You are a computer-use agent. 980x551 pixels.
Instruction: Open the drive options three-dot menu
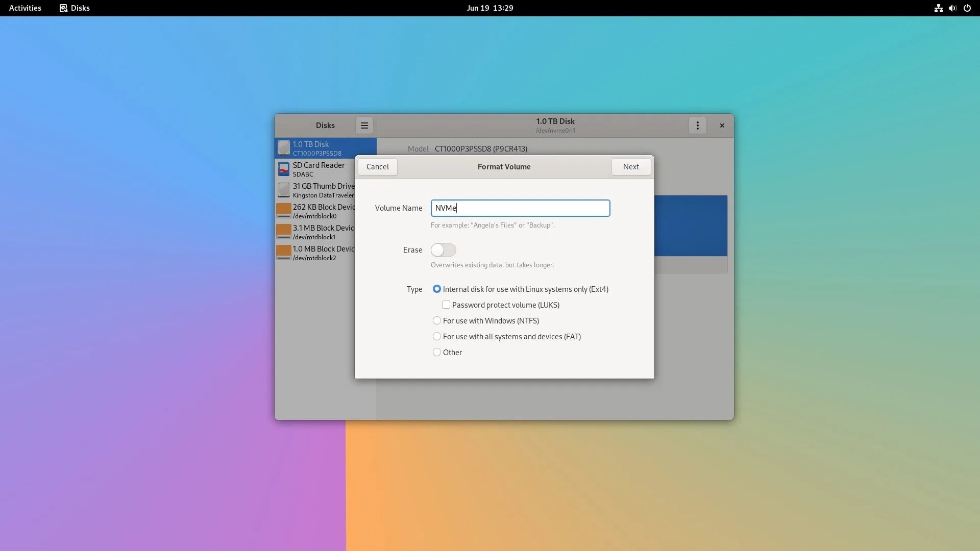point(697,126)
